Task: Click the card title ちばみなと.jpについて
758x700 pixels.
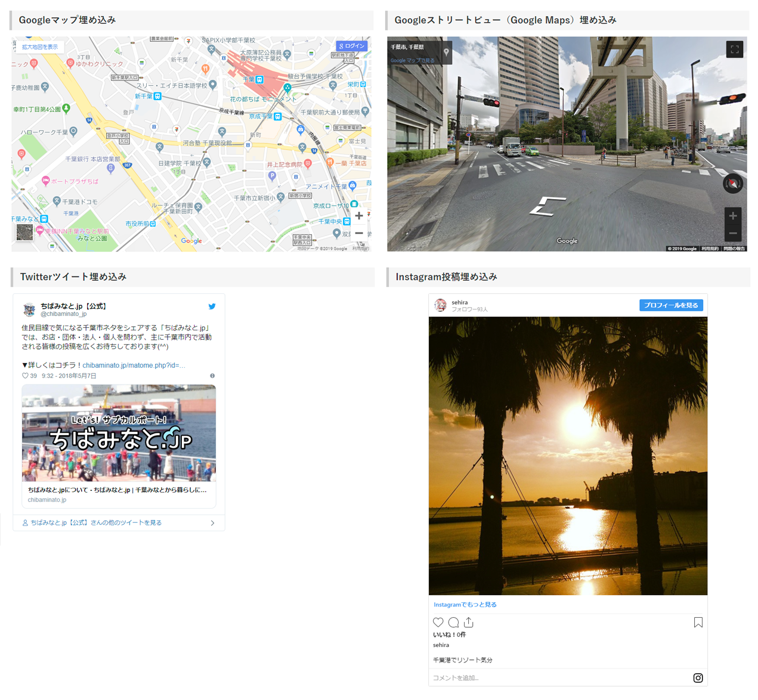Action: pyautogui.click(x=117, y=490)
